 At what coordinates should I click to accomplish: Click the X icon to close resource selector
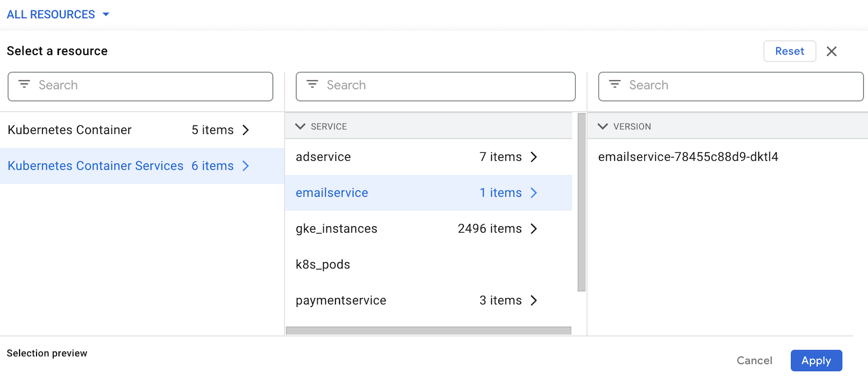pyautogui.click(x=831, y=51)
